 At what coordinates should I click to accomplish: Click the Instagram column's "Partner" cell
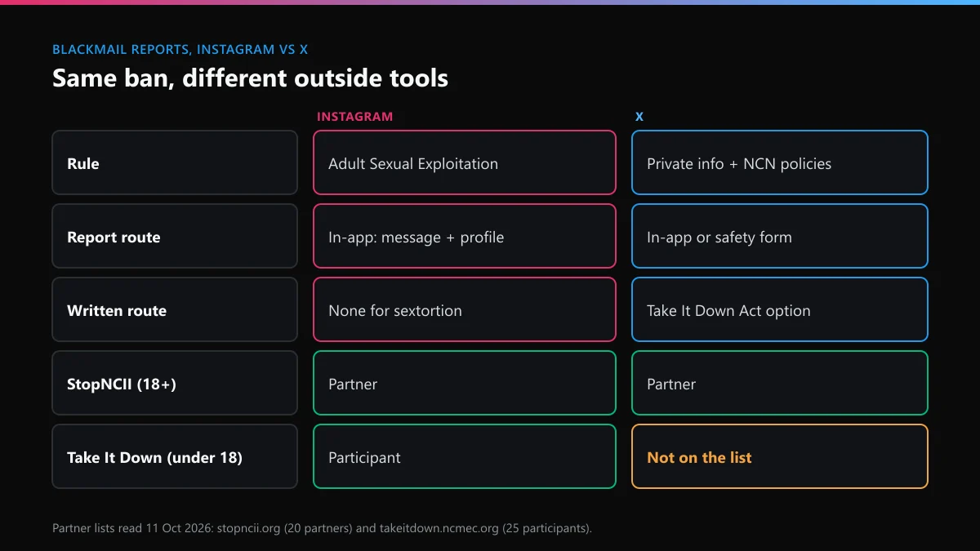tap(465, 384)
